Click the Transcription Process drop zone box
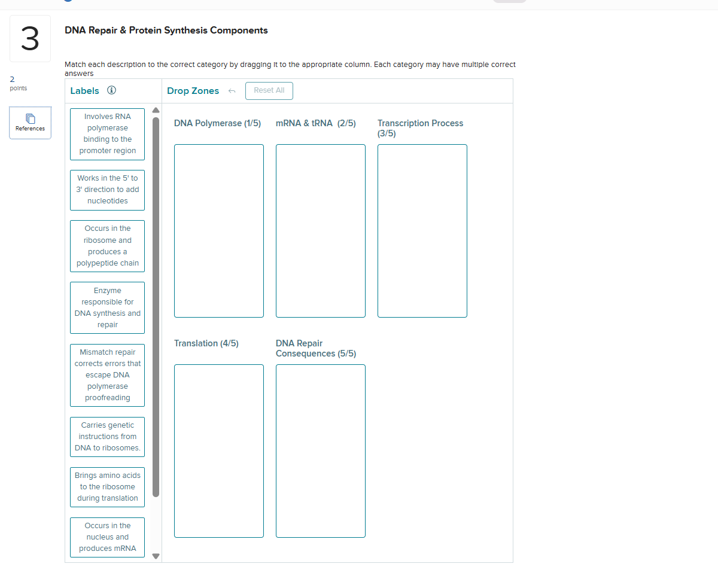The width and height of the screenshot is (718, 588). (x=422, y=231)
